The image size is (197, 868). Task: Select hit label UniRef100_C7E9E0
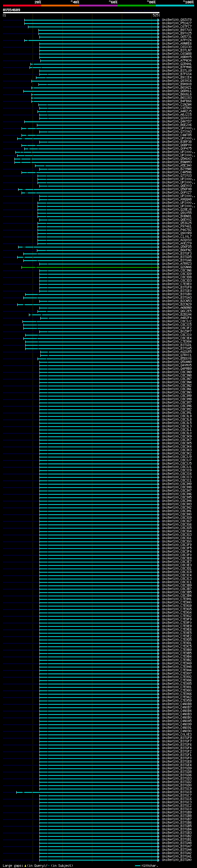[177, 284]
